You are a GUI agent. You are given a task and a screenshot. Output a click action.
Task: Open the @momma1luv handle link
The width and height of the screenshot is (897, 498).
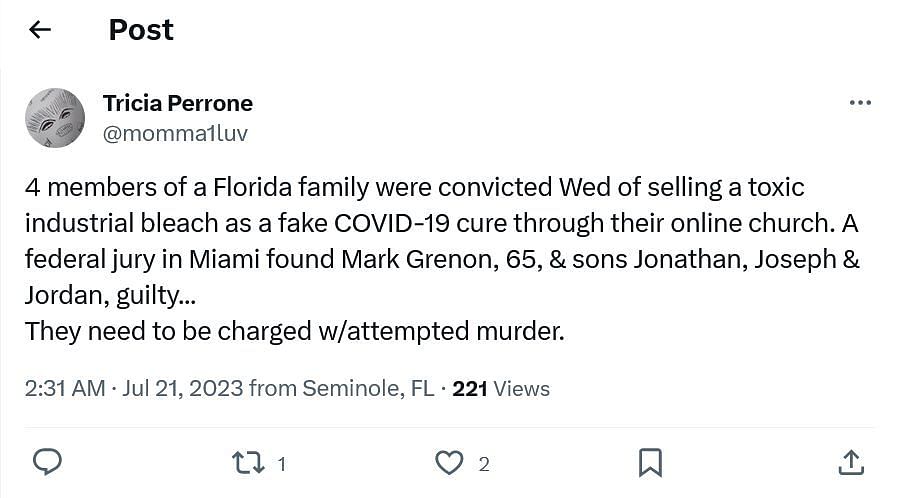pos(175,133)
